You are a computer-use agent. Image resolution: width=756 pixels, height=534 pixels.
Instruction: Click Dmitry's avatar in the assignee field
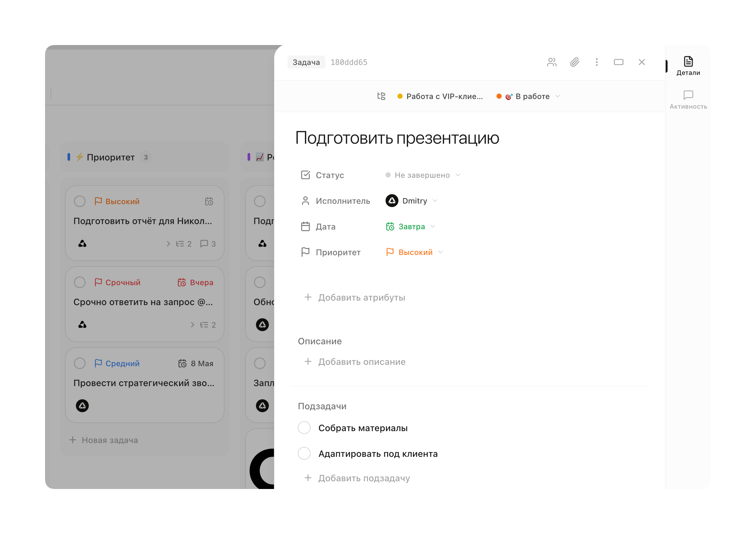[x=392, y=201]
